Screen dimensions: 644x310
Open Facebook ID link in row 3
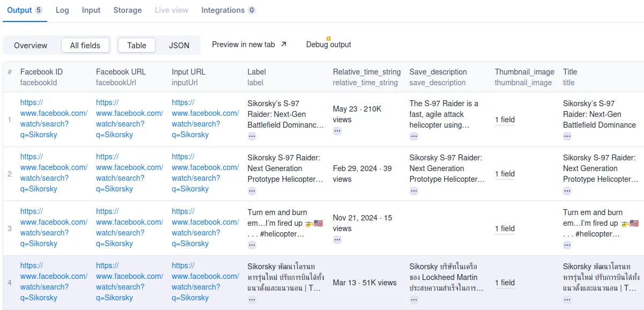(x=54, y=227)
